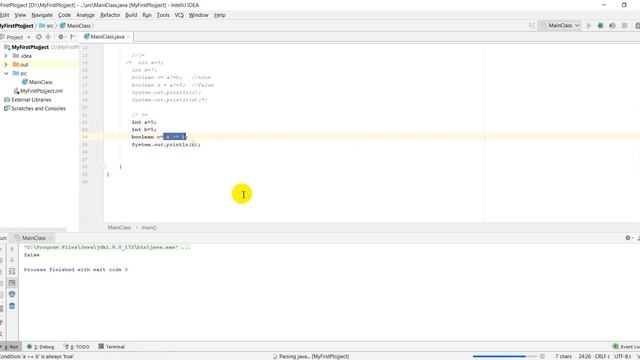Open the Code menu
Image resolution: width=640 pixels, height=360 pixels.
64,15
